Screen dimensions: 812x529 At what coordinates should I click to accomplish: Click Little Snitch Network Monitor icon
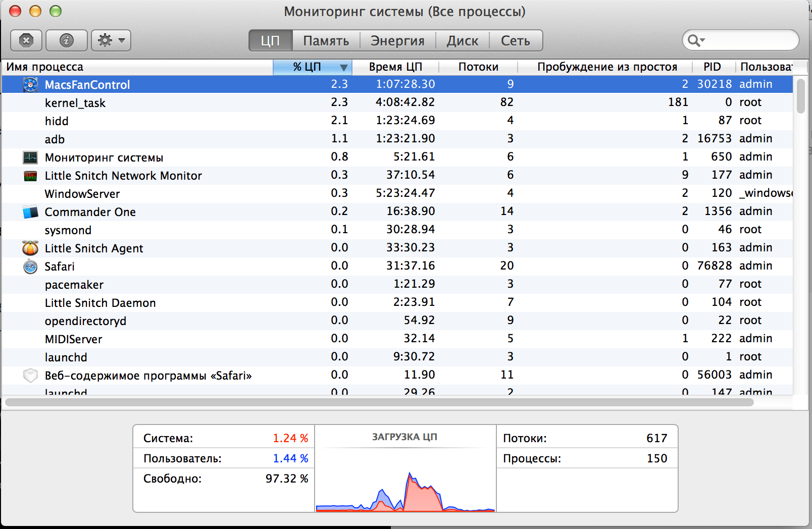30,176
